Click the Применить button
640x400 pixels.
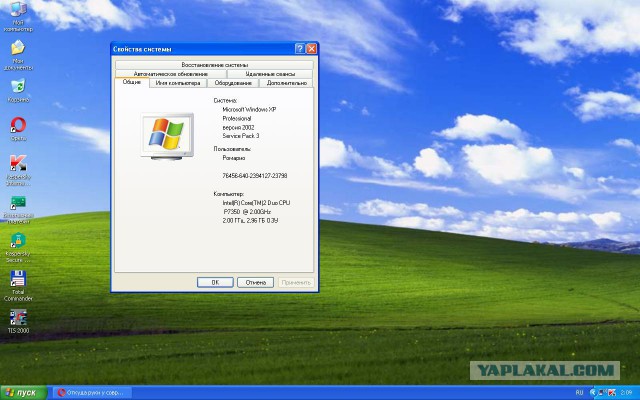(x=296, y=282)
